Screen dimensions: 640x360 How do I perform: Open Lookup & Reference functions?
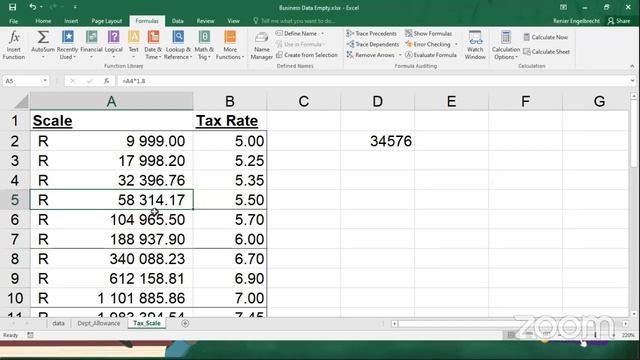(x=178, y=45)
